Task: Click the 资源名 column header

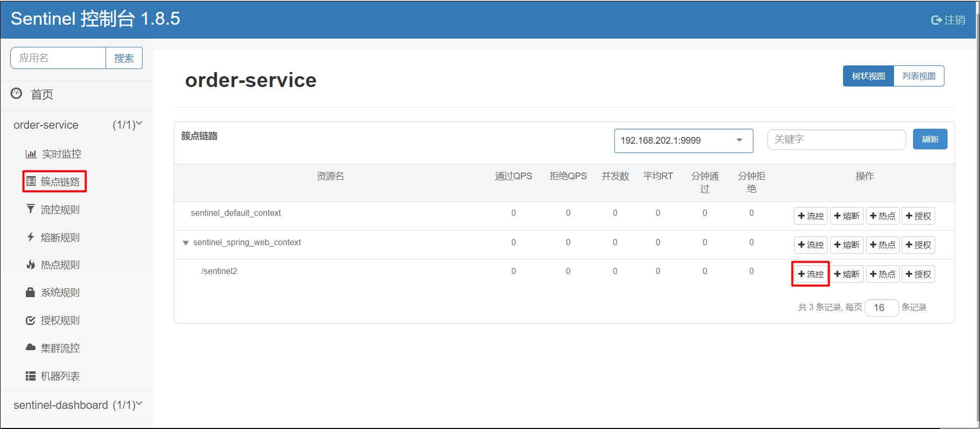Action: pos(330,176)
